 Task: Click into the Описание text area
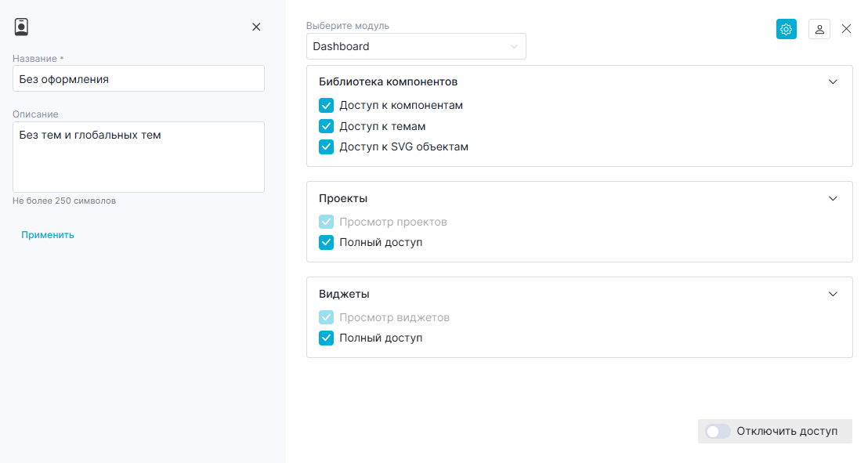139,157
